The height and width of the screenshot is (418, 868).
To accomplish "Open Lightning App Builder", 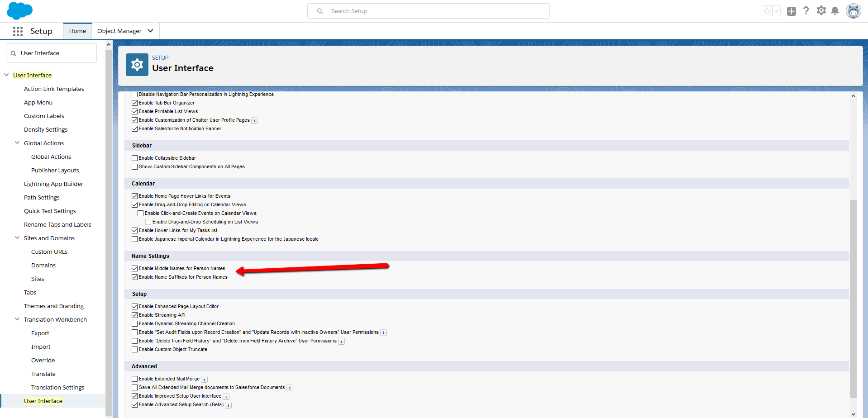I will [x=53, y=184].
